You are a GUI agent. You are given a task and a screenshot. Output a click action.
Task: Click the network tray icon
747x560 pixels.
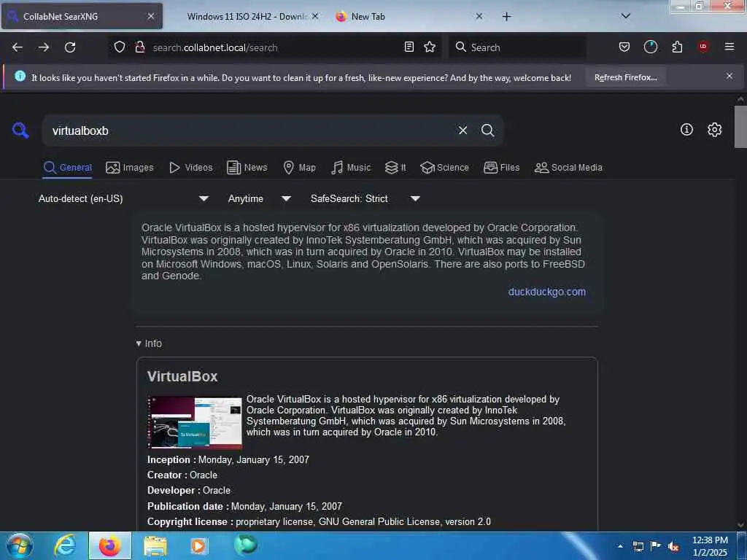638,547
